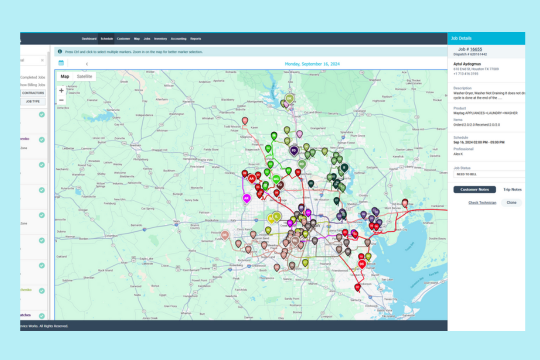Switch map view to Satellite
The width and height of the screenshot is (540, 360).
click(84, 76)
